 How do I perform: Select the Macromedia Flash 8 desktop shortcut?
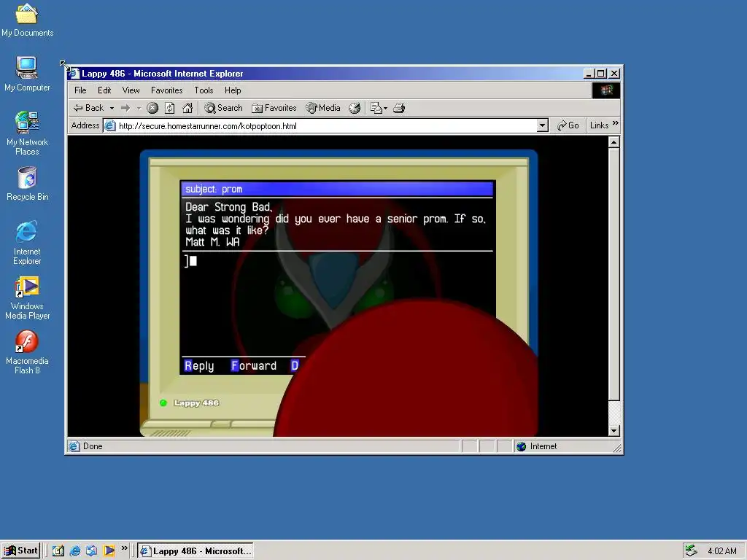tap(27, 352)
